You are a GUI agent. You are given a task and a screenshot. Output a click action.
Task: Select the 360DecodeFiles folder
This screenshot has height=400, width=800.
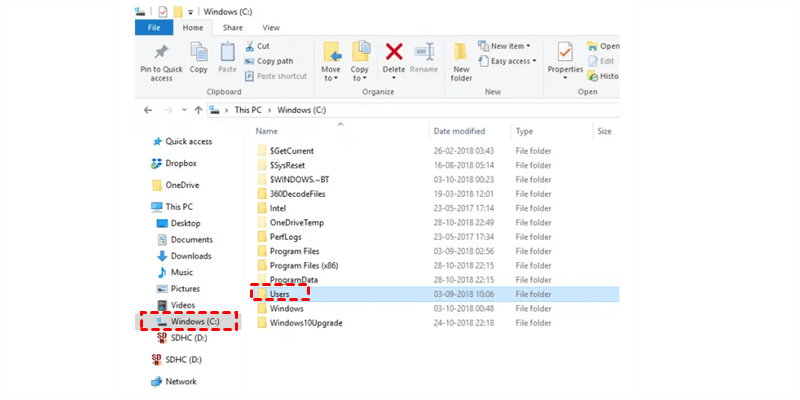(291, 194)
